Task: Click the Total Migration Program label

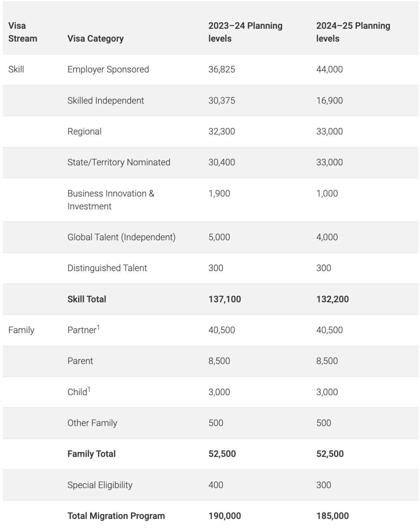Action: (116, 516)
